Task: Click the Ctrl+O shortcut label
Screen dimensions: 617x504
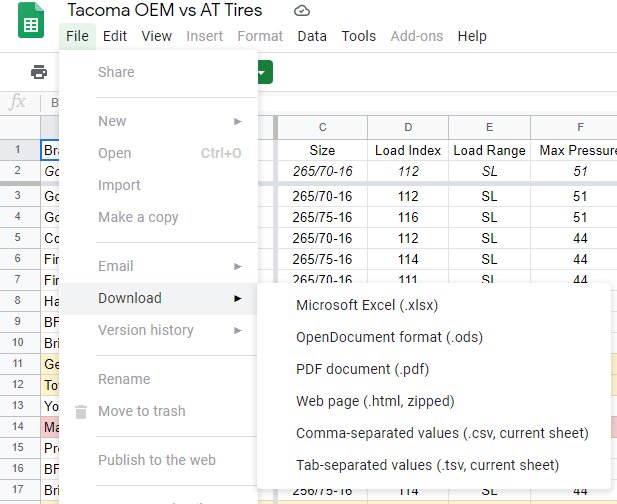Action: pyautogui.click(x=221, y=153)
